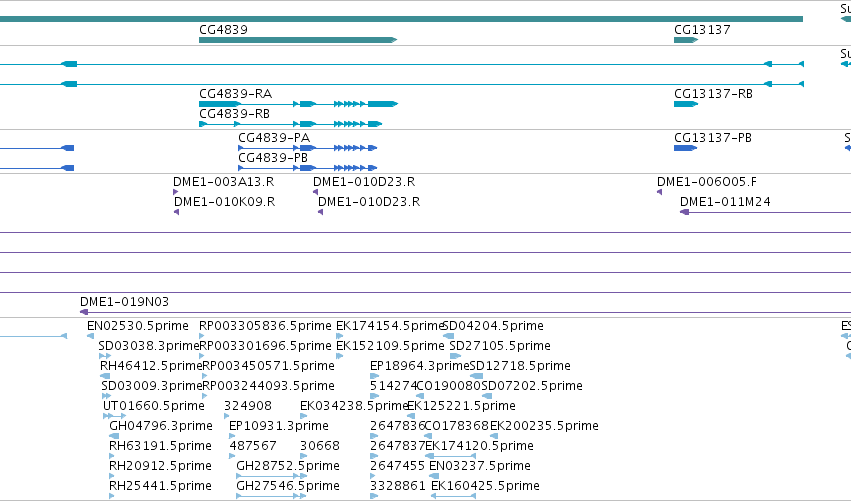Click the EN02530.5prime EST arrow
This screenshot has width=851, height=501.
[x=90, y=336]
